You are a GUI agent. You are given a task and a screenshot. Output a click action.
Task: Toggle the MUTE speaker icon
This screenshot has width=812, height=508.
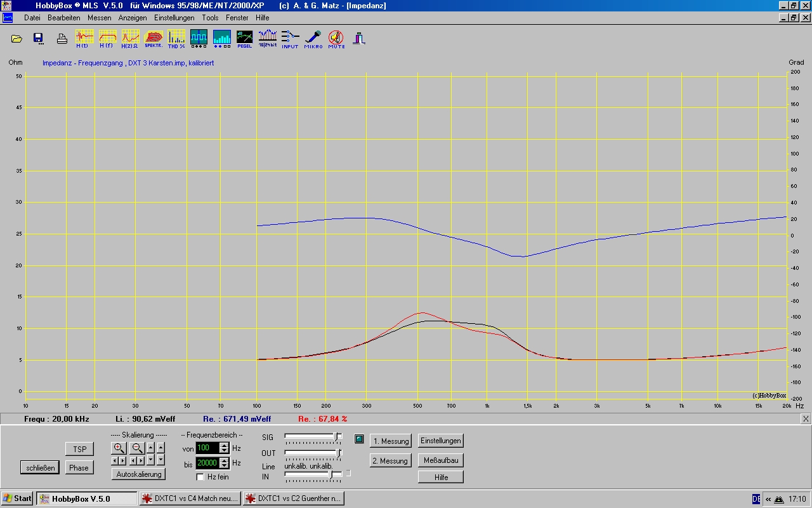pyautogui.click(x=336, y=39)
